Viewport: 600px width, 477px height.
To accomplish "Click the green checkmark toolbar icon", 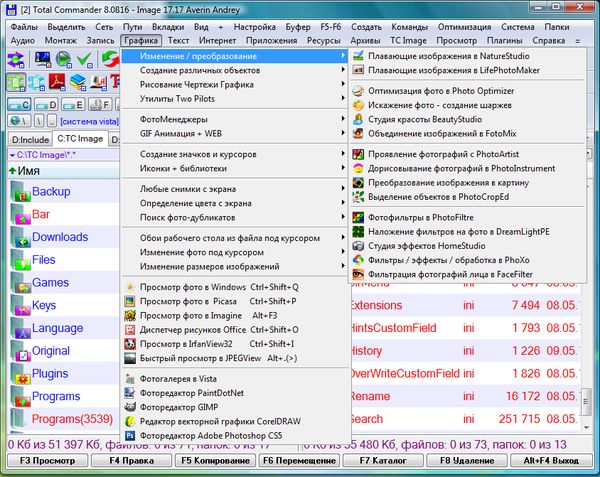I will click(85, 59).
